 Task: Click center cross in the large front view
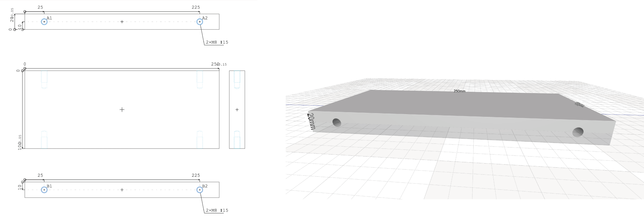click(x=122, y=110)
